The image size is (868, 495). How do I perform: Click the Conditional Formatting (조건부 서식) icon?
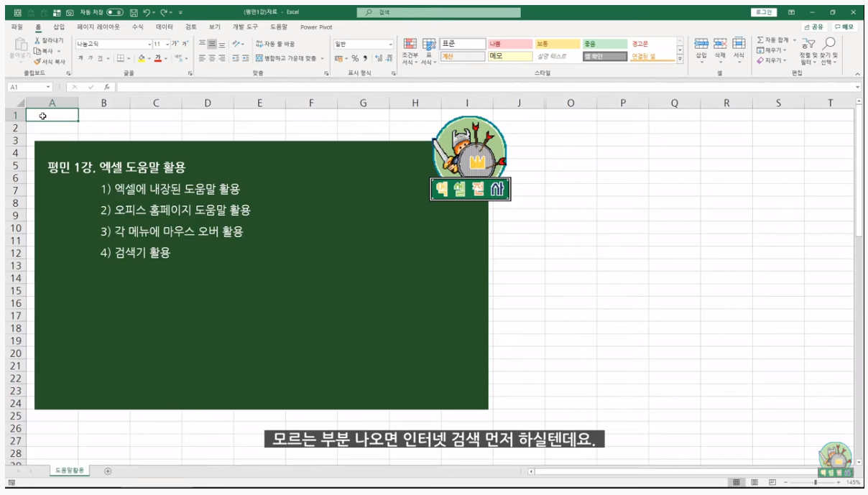410,45
